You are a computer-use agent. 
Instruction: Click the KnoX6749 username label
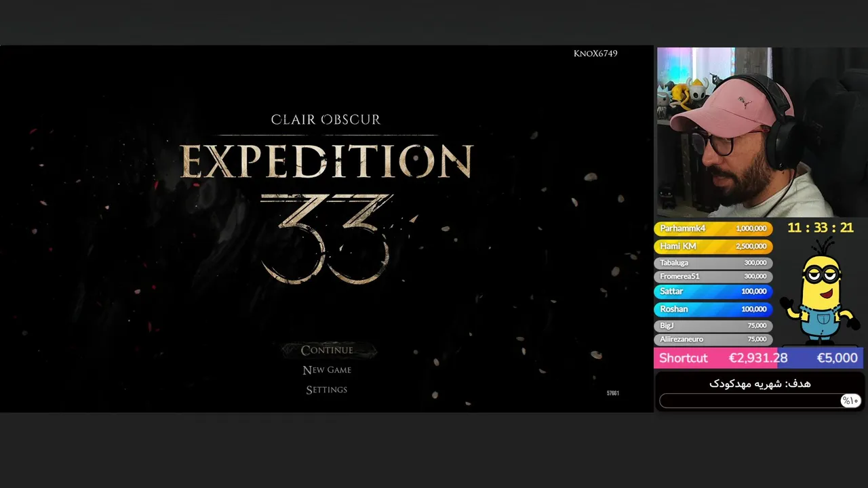pos(595,54)
